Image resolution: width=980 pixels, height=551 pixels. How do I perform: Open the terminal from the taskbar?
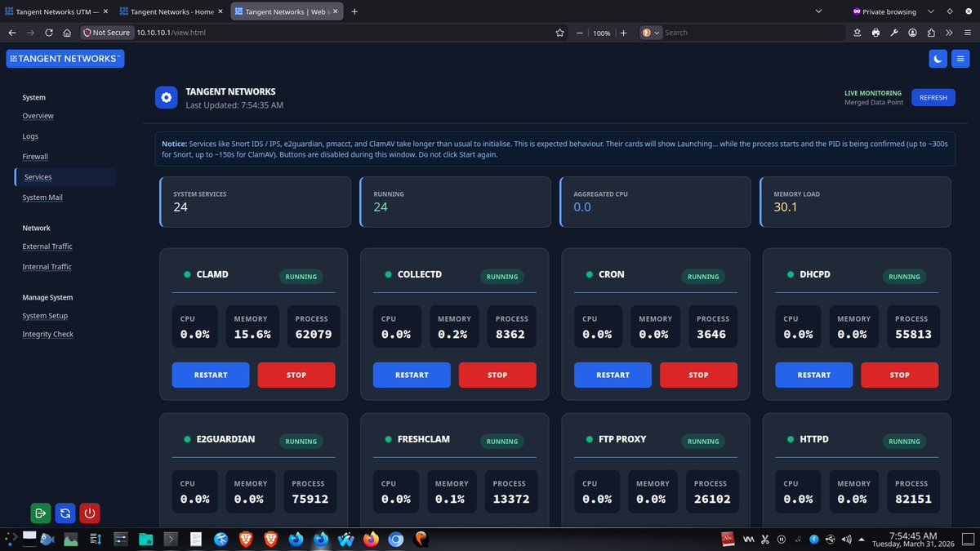(171, 539)
